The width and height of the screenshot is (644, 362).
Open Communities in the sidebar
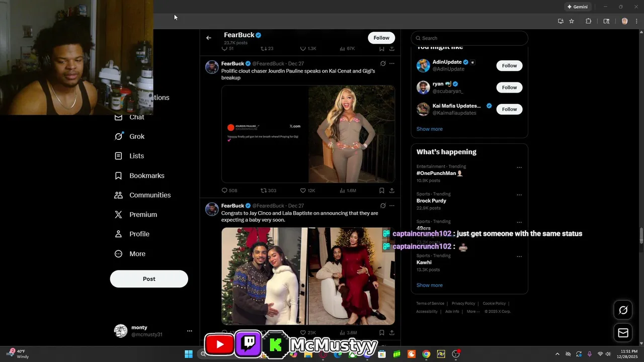143,195
